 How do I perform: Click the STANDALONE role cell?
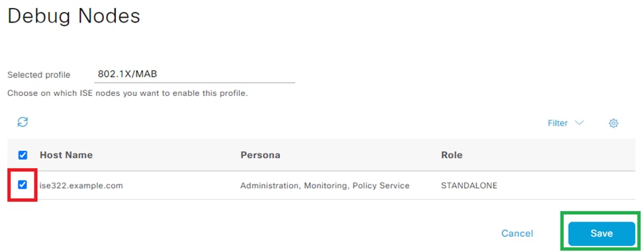[469, 185]
